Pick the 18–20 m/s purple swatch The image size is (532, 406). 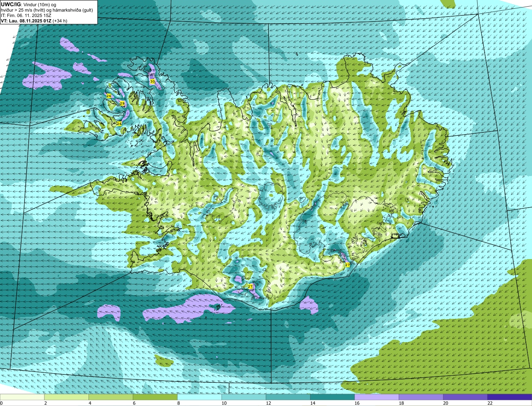pos(421,397)
